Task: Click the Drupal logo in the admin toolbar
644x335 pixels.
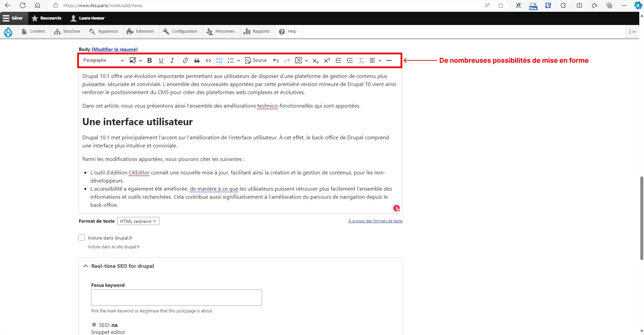Action: pos(8,31)
